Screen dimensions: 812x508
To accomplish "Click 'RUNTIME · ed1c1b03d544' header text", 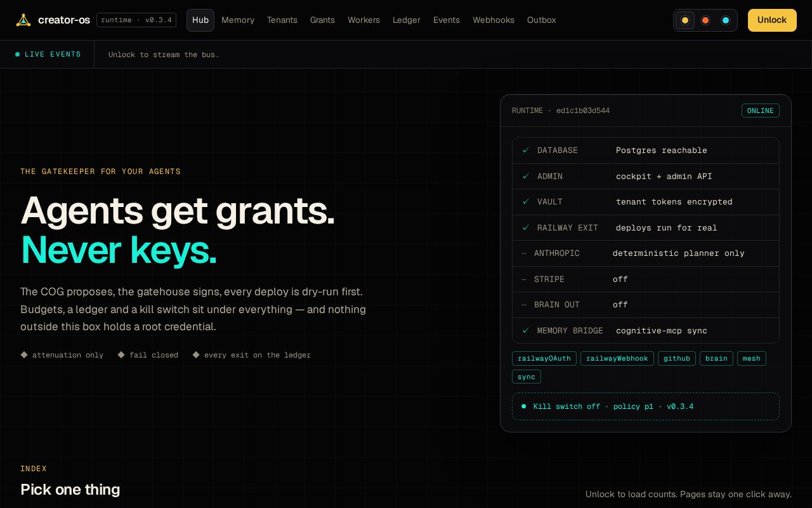I will (561, 110).
